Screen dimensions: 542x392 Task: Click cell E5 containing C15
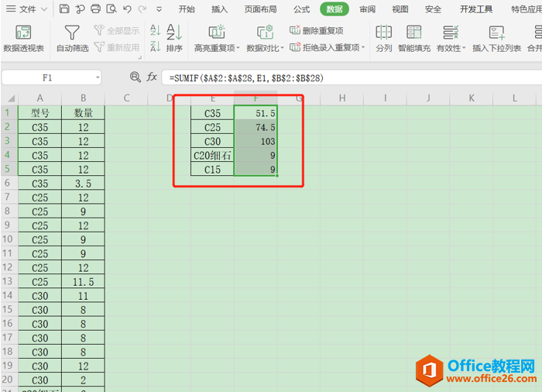coord(212,170)
